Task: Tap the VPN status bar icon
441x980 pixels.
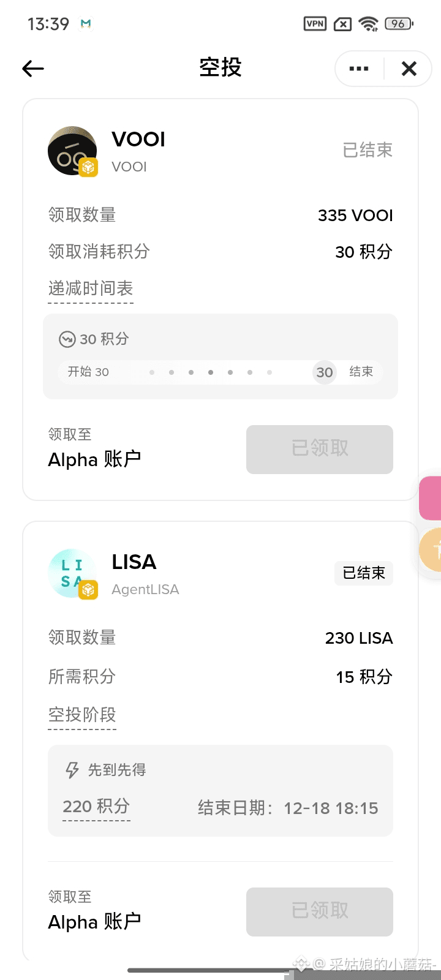Action: (315, 24)
